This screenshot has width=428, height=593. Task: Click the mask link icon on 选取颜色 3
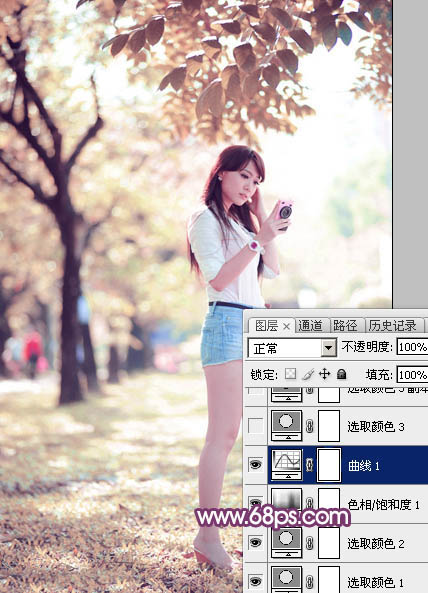coord(309,426)
